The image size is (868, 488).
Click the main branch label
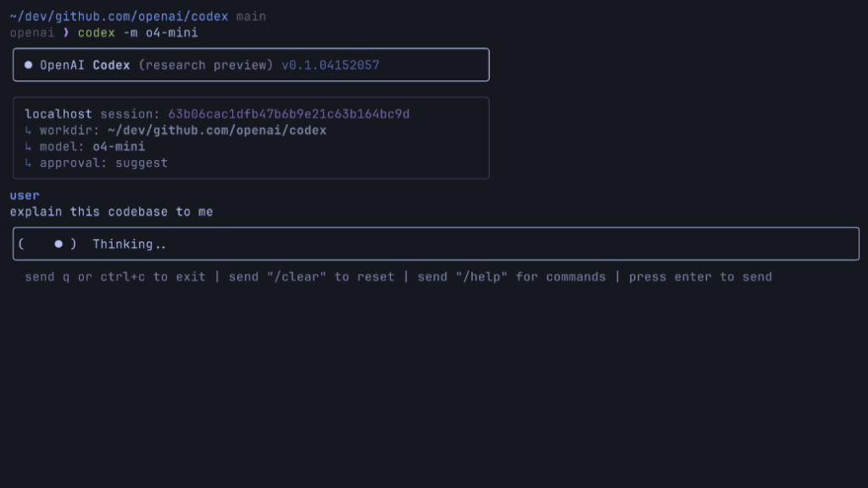tap(251, 16)
